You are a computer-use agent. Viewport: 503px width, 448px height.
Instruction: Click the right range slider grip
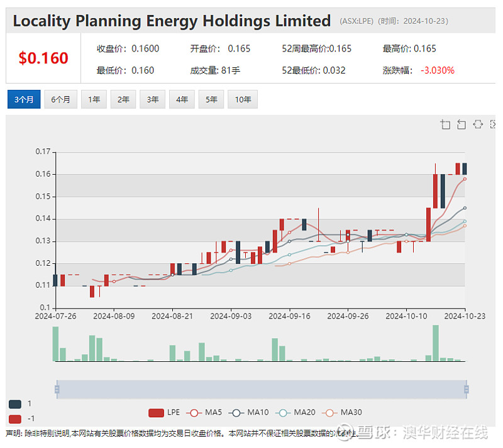[x=465, y=389]
